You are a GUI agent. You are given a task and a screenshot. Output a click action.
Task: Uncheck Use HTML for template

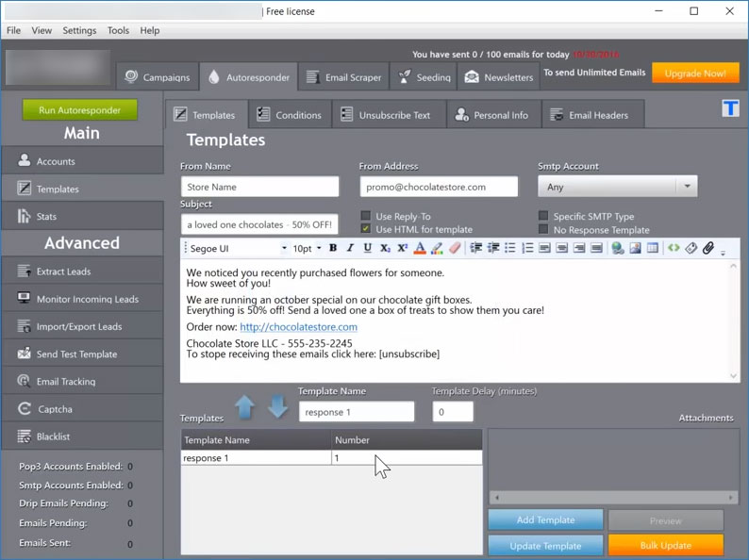point(367,229)
